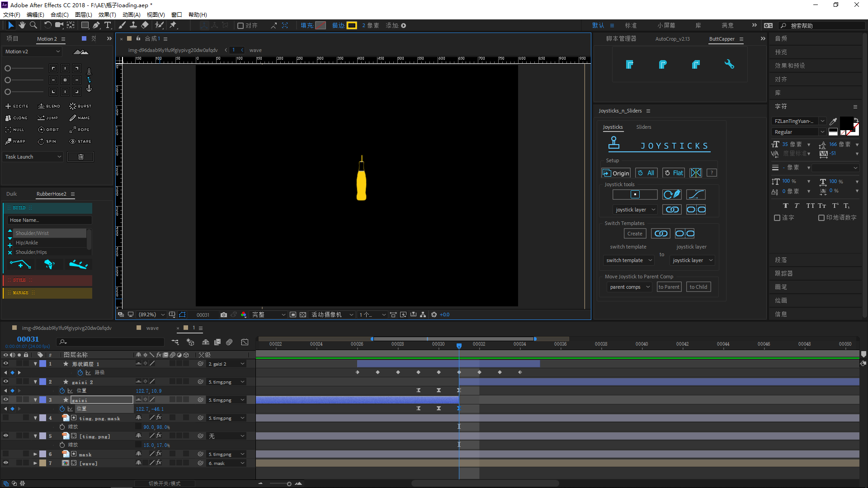Click the Hose Name input field

[49, 220]
